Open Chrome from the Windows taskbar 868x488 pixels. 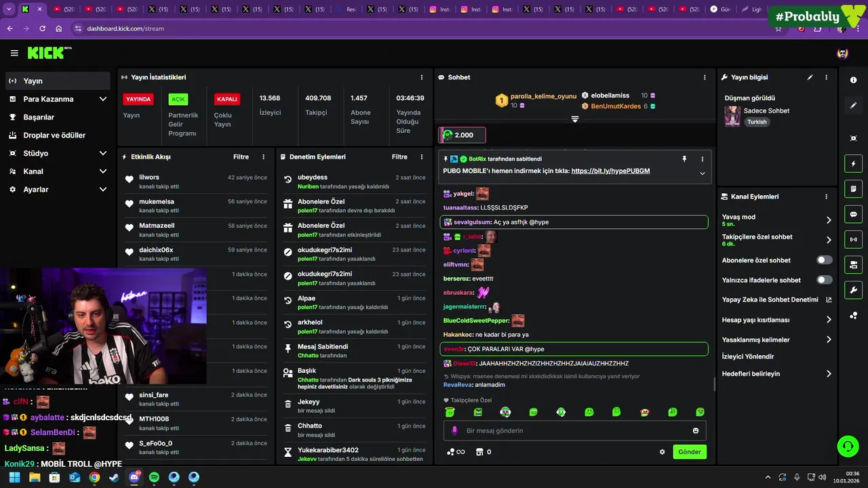94,477
